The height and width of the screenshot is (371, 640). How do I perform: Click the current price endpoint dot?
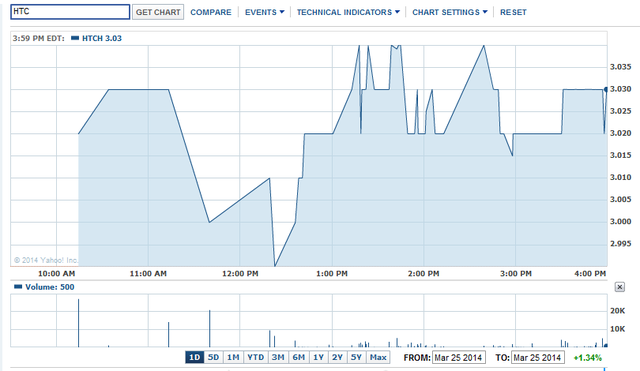pos(606,89)
